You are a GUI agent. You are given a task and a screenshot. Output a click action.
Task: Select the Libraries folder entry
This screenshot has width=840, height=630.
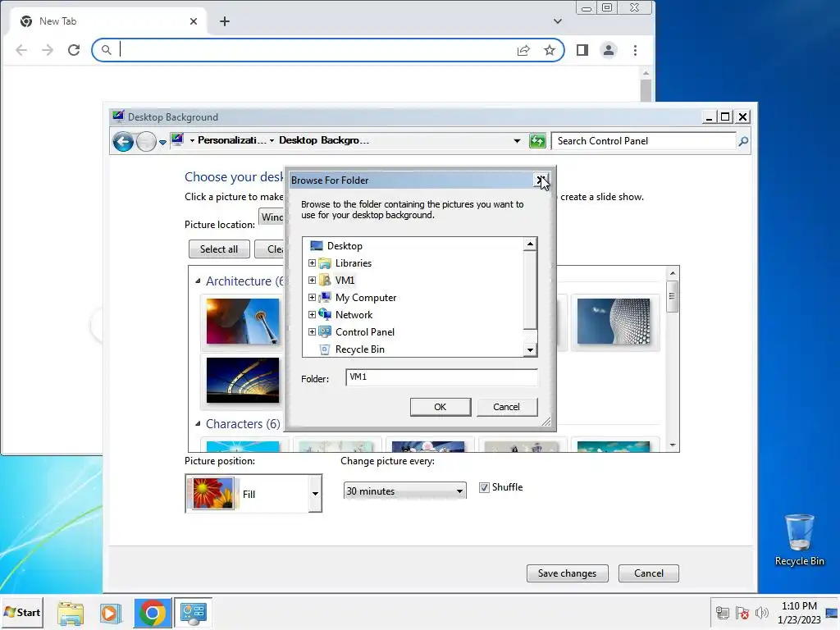[353, 263]
